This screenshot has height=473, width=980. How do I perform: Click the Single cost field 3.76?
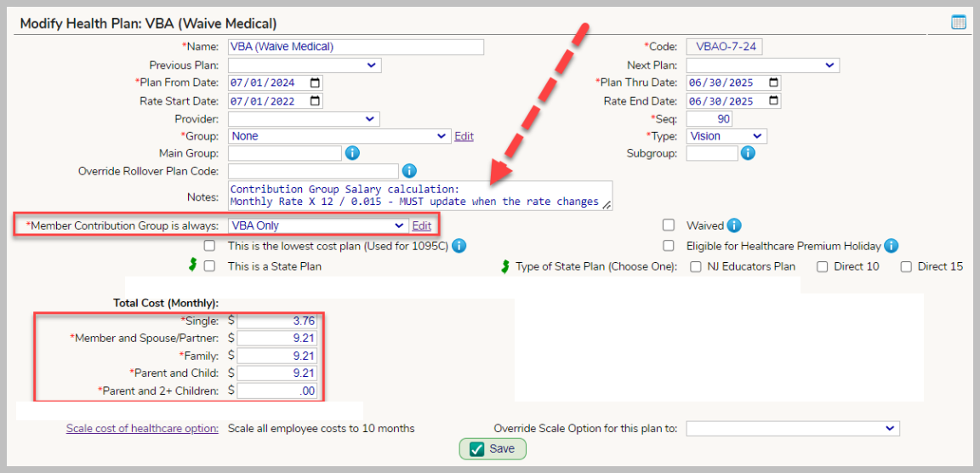[x=276, y=322]
